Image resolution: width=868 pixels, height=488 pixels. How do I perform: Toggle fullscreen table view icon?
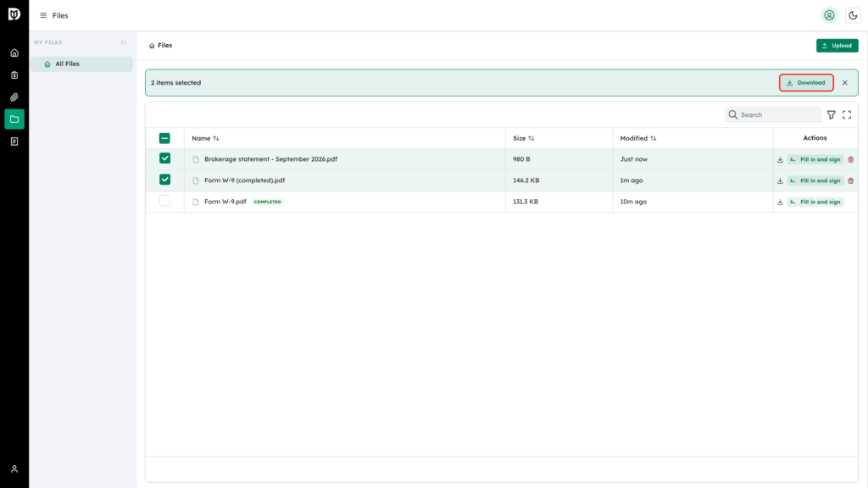coord(847,114)
